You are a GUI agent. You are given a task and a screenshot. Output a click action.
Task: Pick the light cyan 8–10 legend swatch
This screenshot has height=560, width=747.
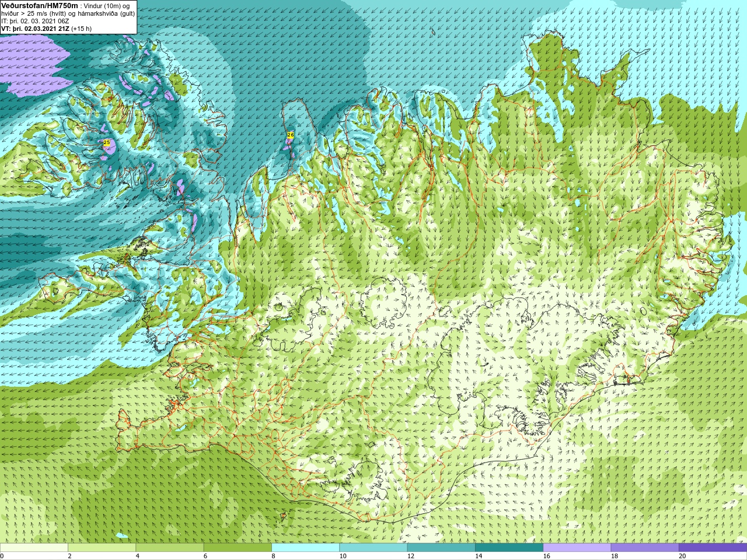[305, 548]
